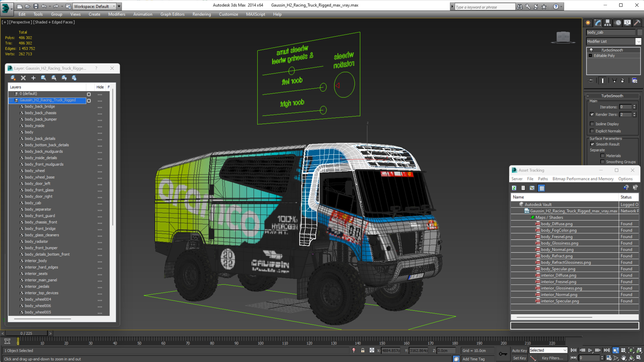
Task: Click the Maximize Viewport Toggle icon
Action: pos(639,358)
